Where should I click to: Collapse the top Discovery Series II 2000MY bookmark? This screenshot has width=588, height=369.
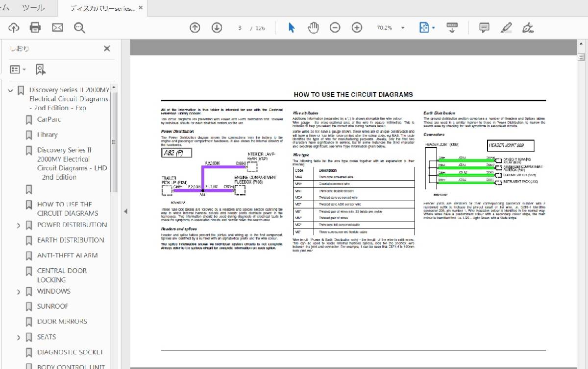tap(11, 91)
